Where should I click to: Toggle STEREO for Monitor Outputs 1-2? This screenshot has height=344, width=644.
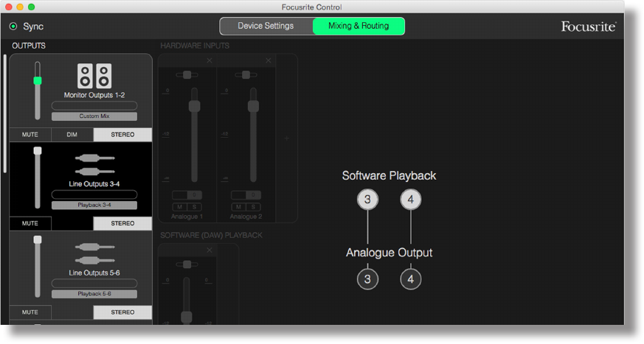coord(122,135)
